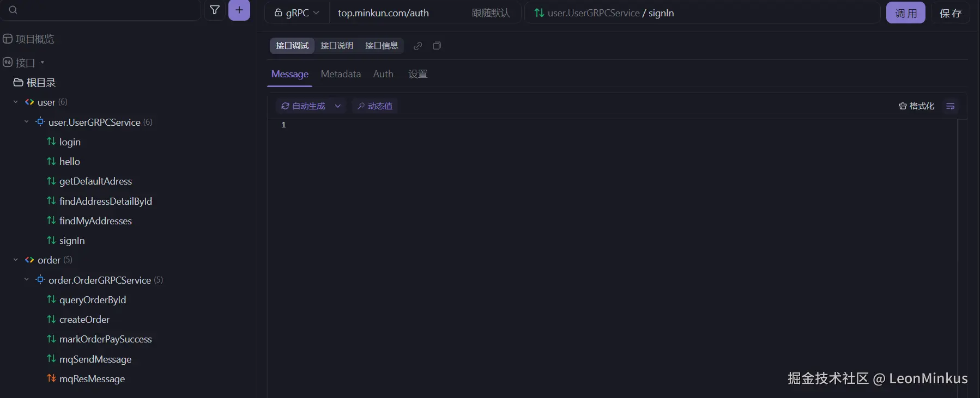
Task: Switch to the 设置 tab
Action: (418, 74)
